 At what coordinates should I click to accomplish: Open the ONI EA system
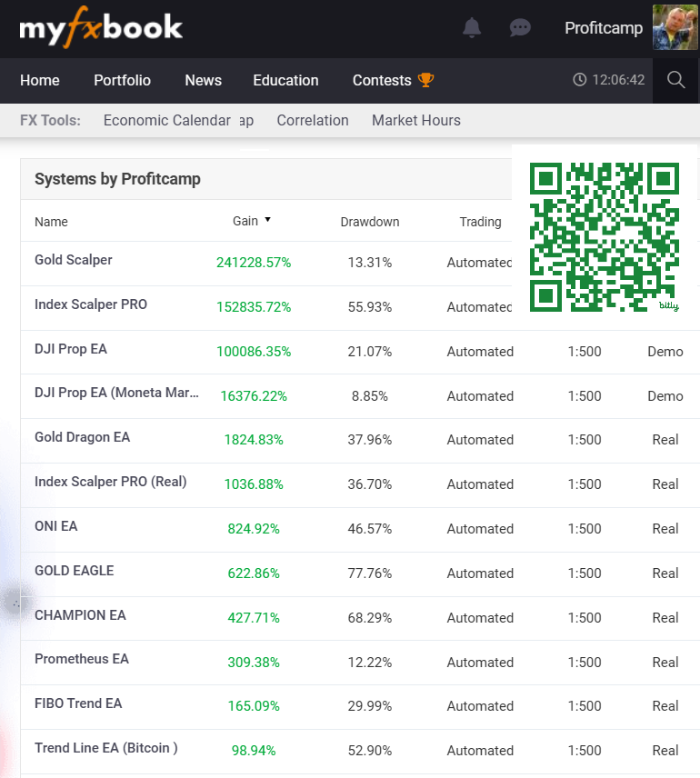pyautogui.click(x=56, y=526)
